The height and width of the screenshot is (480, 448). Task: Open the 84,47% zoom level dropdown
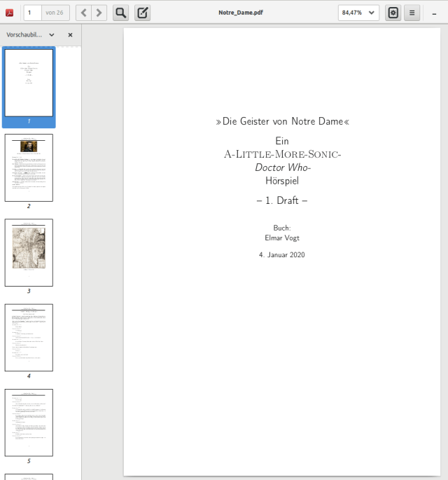click(x=358, y=13)
